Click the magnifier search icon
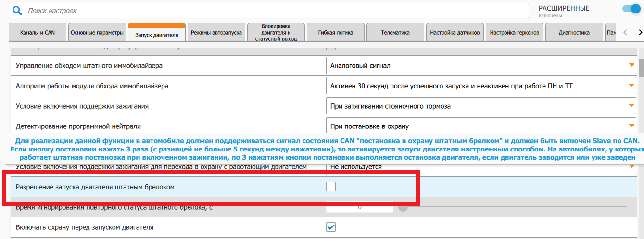Image resolution: width=644 pixels, height=239 pixels. [x=17, y=10]
